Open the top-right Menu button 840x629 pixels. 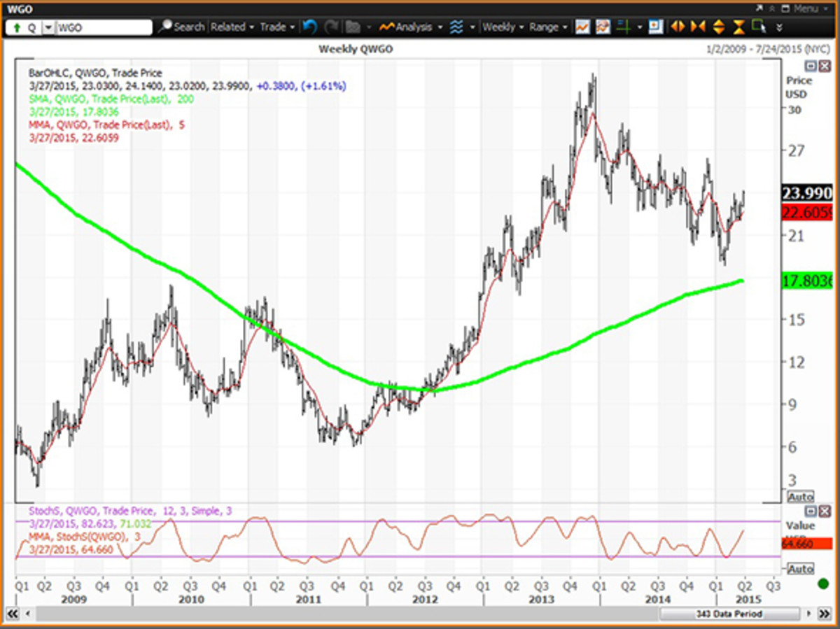coord(804,8)
